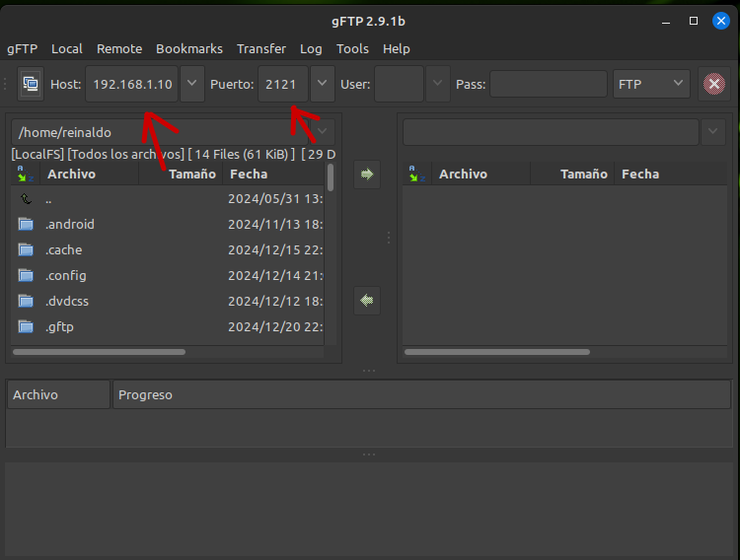Select the .android folder row
This screenshot has height=560, width=740.
(168, 224)
